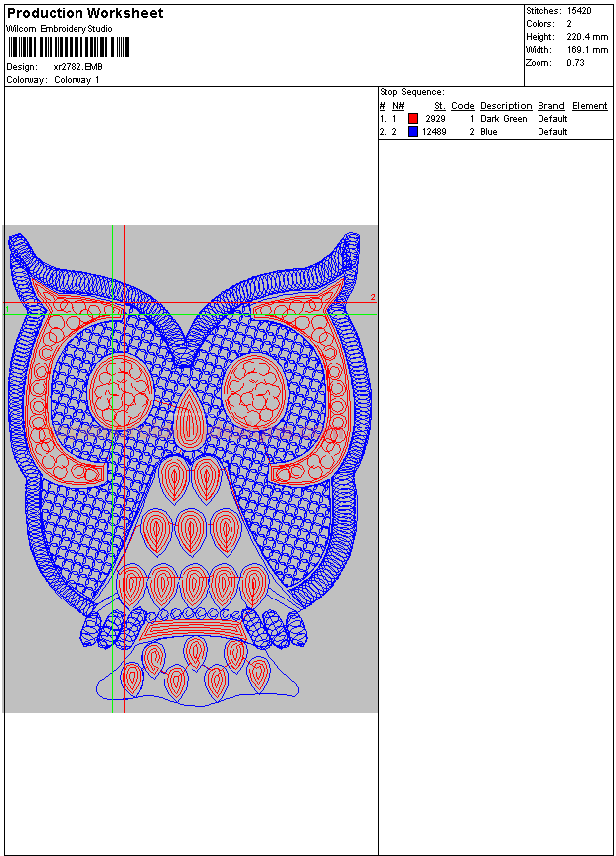616x856 pixels.
Task: Click the 'Wilcom Embroidery Studio' text
Action: click(x=60, y=29)
